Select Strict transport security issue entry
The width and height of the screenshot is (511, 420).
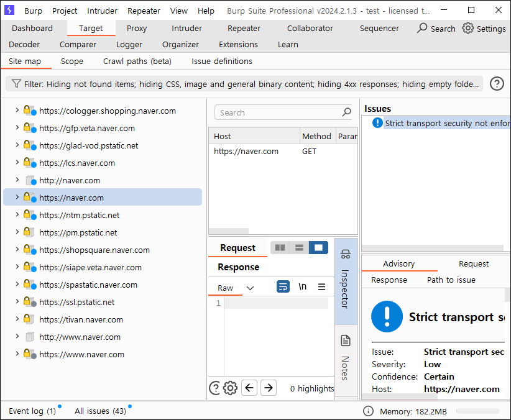[446, 123]
